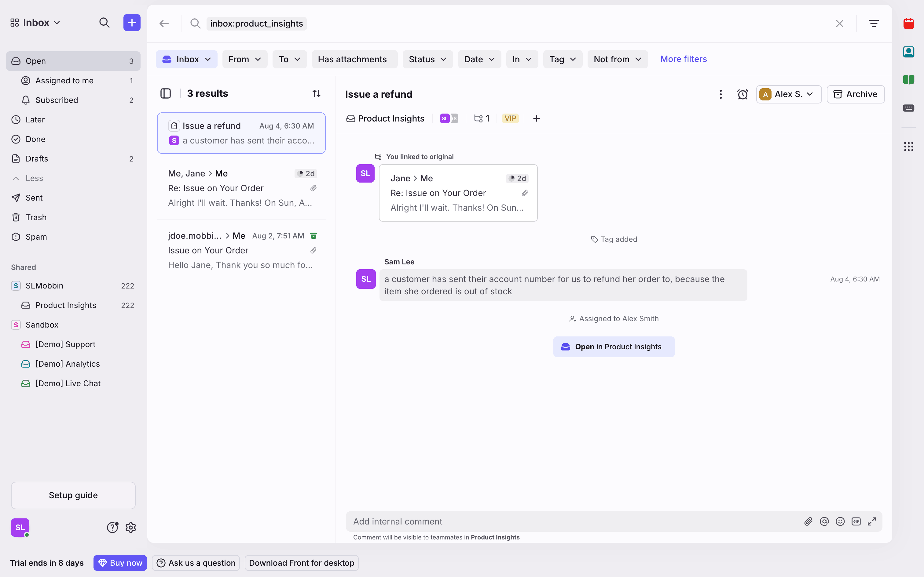Click the snooze alarm clock icon

click(742, 94)
